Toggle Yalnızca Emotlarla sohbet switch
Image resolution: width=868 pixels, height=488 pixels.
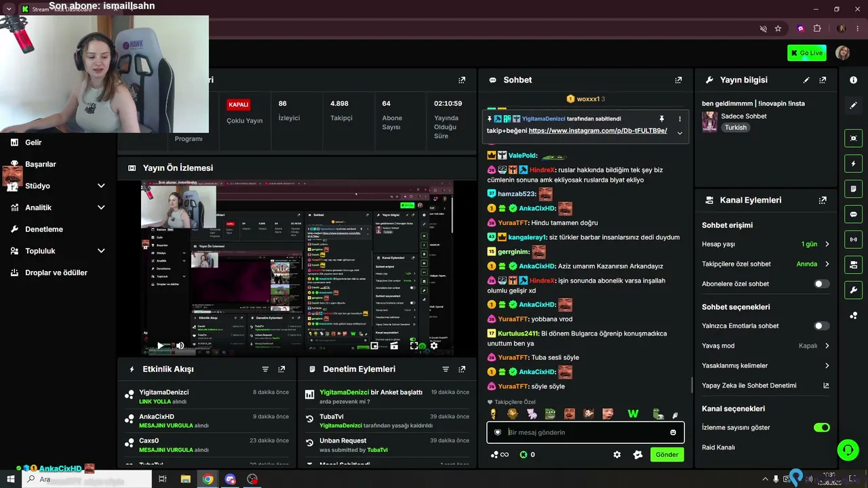[x=821, y=326]
